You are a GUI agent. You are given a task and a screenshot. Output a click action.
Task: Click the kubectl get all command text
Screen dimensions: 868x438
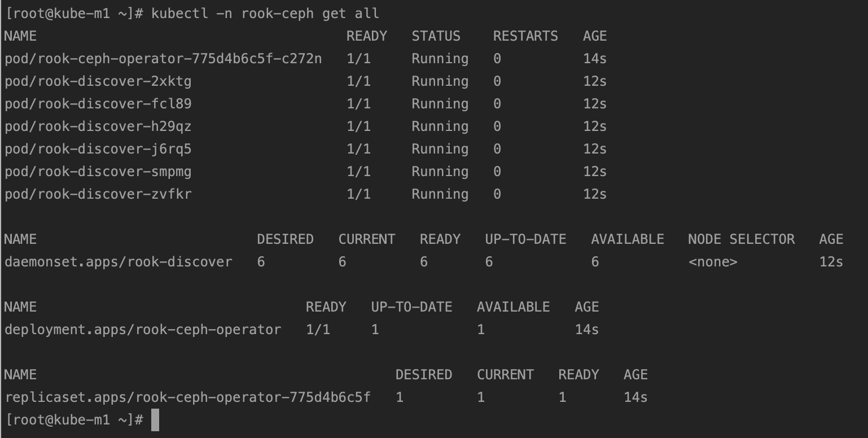265,14
